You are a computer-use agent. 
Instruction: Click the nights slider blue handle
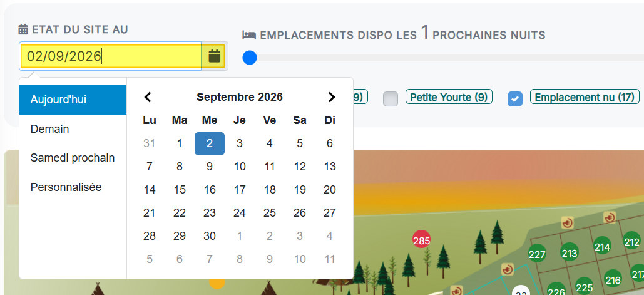coord(249,58)
